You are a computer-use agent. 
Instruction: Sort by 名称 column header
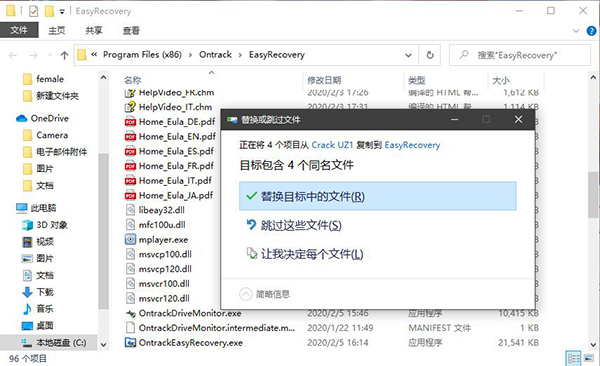(x=132, y=80)
